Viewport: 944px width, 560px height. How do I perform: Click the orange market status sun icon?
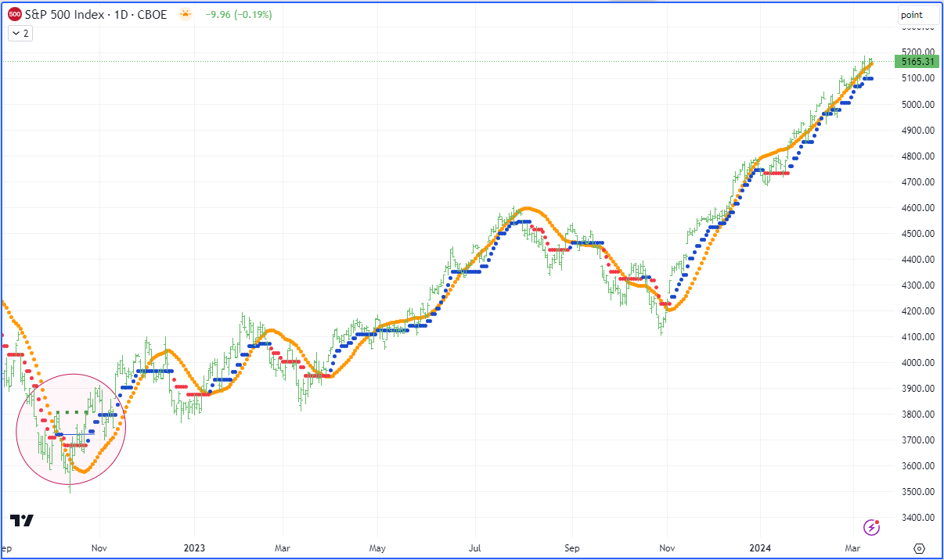point(185,15)
